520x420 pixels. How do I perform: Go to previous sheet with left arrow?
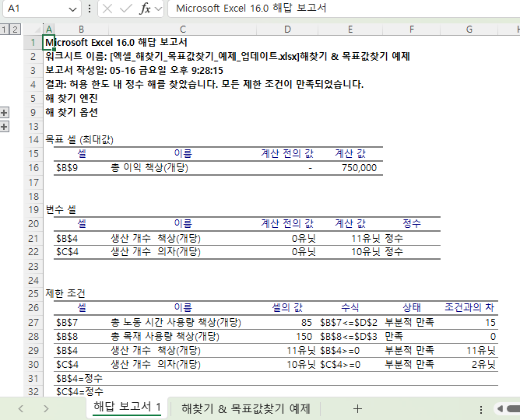tap(21, 409)
